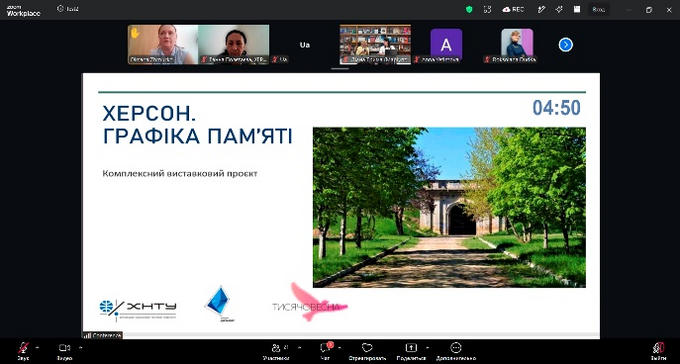This screenshot has height=364, width=680.
Task: Unmute the microphone with the Звук button
Action: (x=23, y=351)
